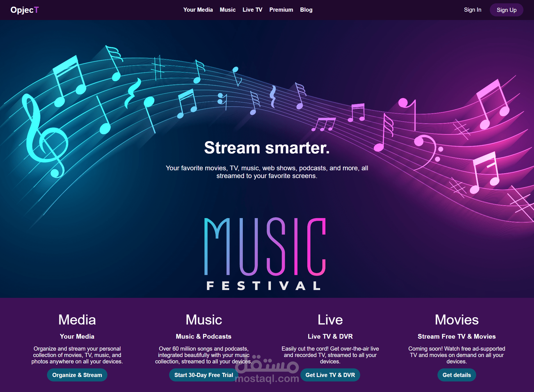The width and height of the screenshot is (534, 392).
Task: Click the Organize & Stream button
Action: [x=77, y=375]
